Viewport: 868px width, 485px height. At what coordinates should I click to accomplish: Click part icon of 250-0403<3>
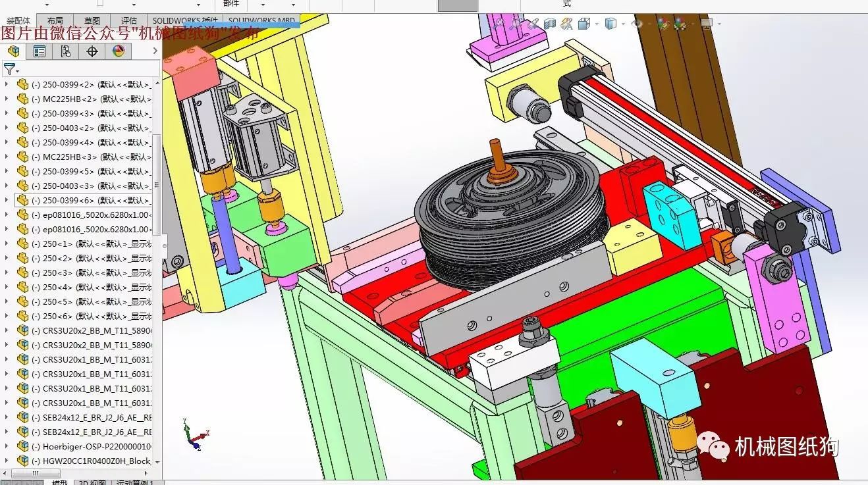[22, 186]
